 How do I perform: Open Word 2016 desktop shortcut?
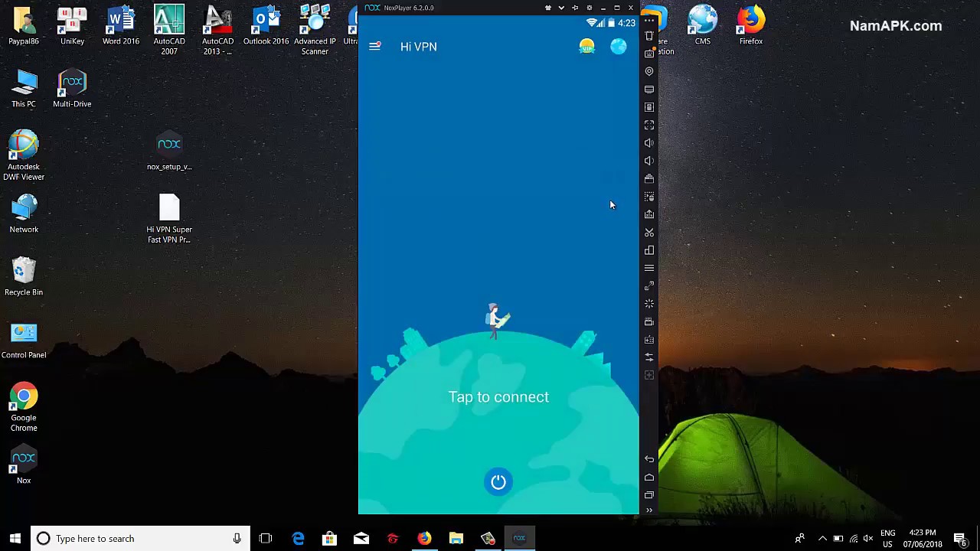(x=121, y=26)
